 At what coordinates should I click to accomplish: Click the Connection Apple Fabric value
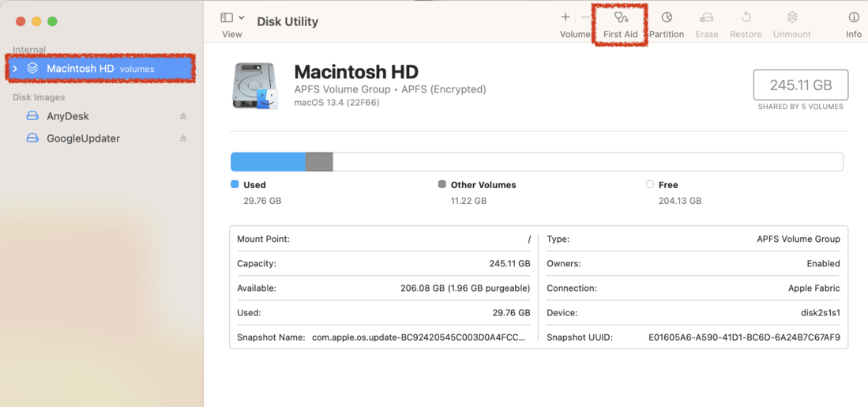point(814,288)
